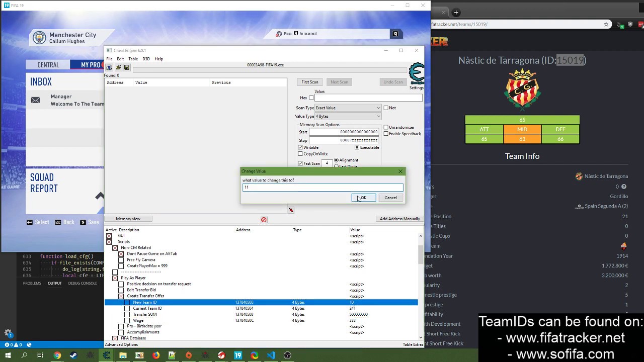The width and height of the screenshot is (644, 362).
Task: Open the process list icon in Cheat Engine
Action: 109,67
